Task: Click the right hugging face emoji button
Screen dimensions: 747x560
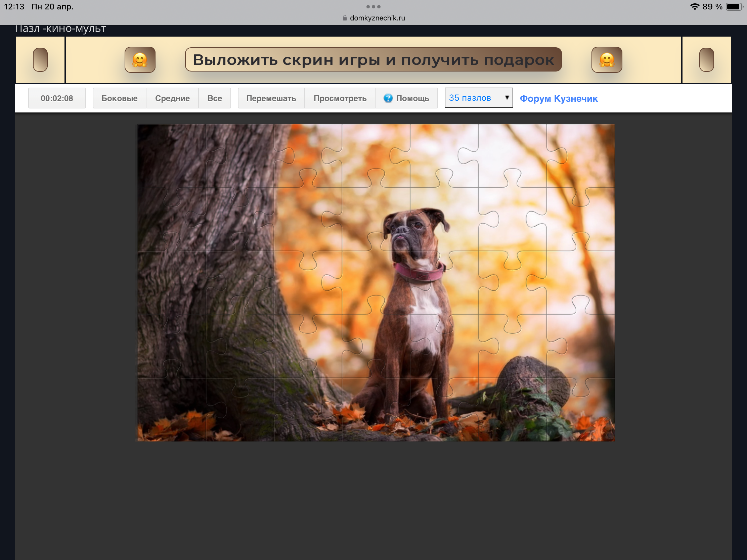Action: [607, 60]
